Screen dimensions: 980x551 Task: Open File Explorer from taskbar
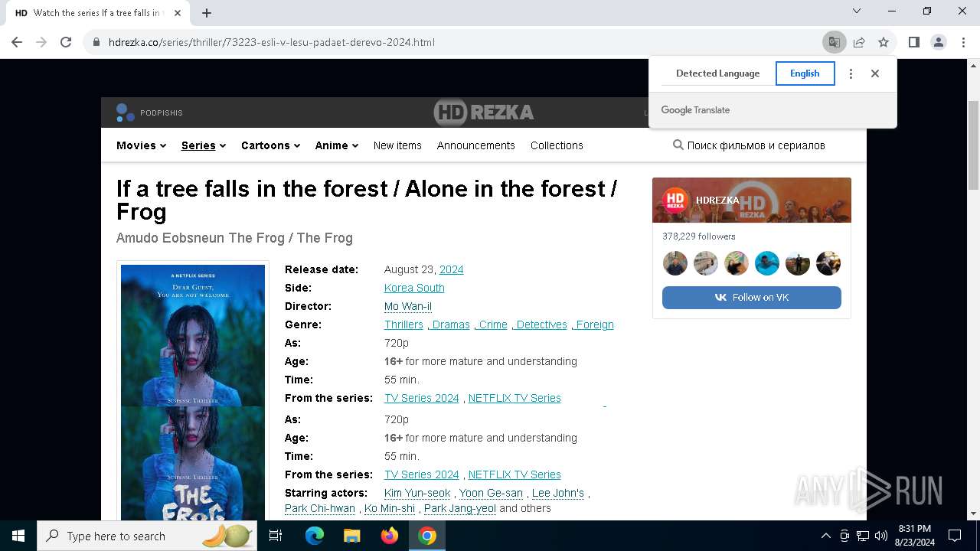tap(351, 536)
